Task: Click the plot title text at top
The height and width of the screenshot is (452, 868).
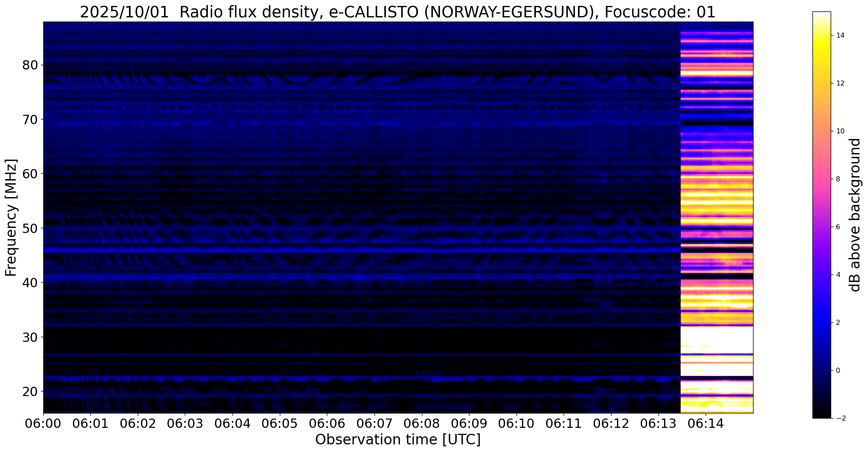Action: tap(398, 12)
